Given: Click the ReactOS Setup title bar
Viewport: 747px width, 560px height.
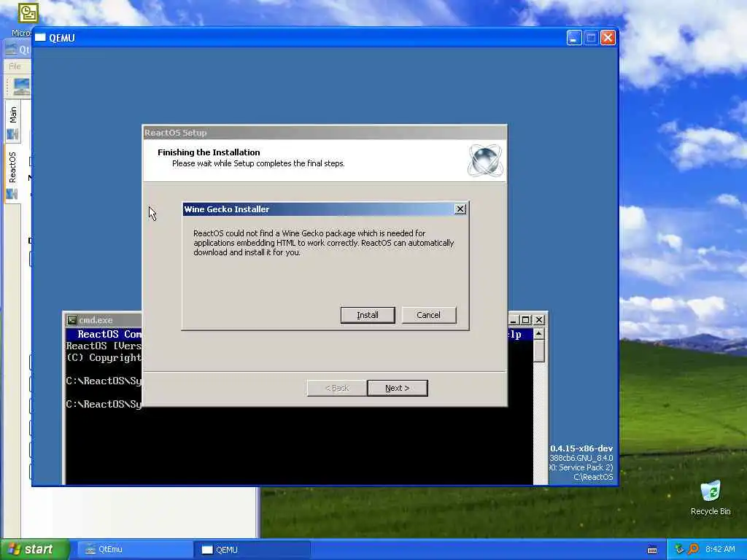Looking at the screenshot, I should pos(325,133).
